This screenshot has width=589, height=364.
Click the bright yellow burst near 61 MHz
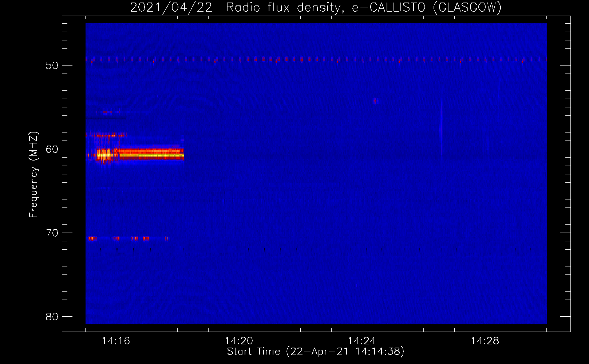click(140, 155)
